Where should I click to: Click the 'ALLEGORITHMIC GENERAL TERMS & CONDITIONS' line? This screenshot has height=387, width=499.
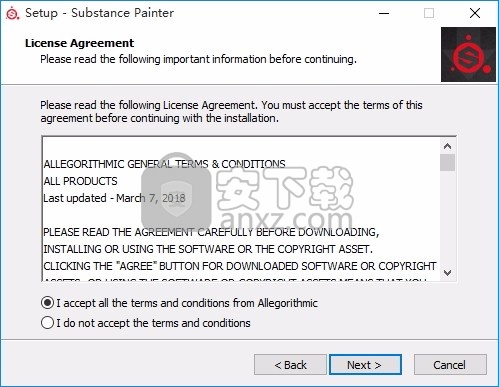(164, 164)
